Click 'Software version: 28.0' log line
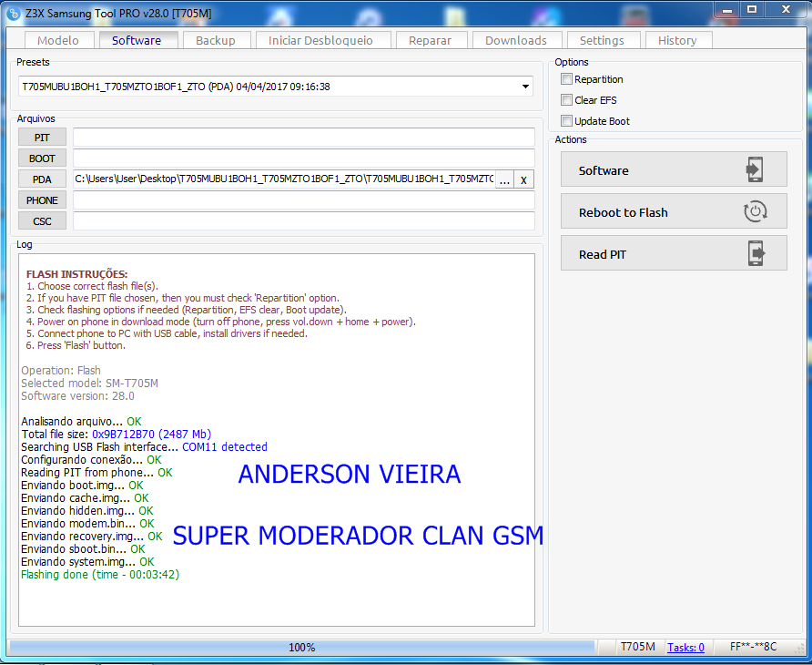The height and width of the screenshot is (665, 812). (77, 396)
